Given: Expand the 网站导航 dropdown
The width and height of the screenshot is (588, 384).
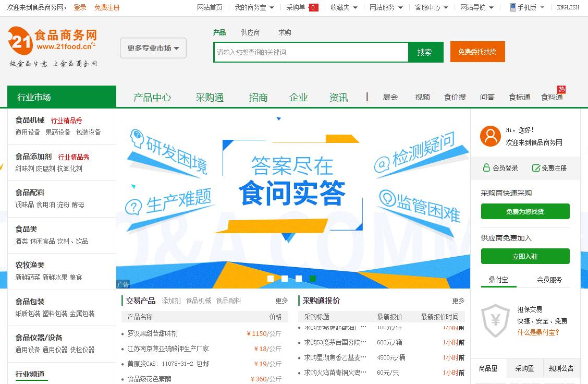Looking at the screenshot, I should [476, 7].
